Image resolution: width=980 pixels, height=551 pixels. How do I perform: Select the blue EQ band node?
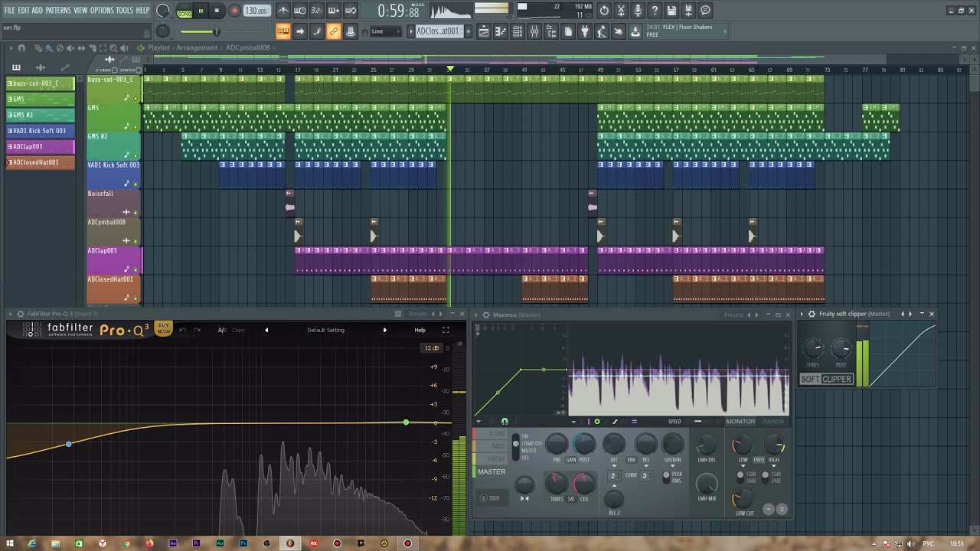68,444
